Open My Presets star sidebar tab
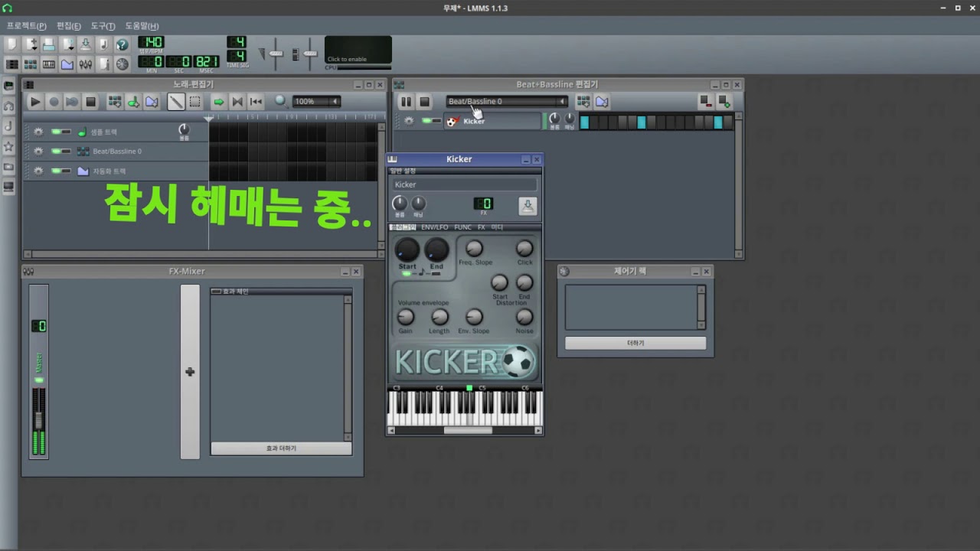This screenshot has width=980, height=551. point(9,145)
